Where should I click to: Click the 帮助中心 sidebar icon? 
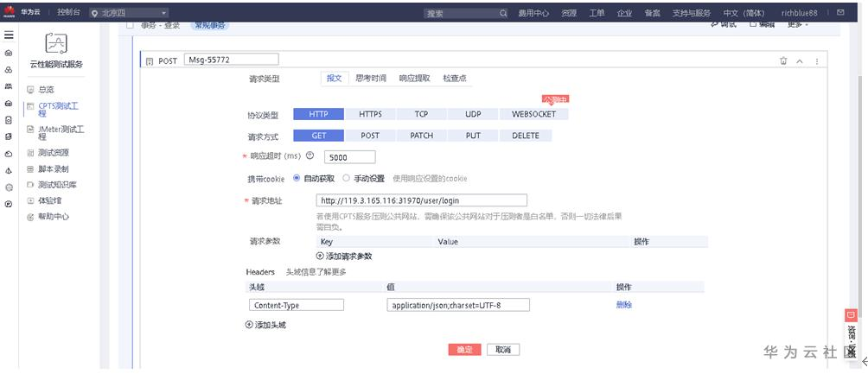[x=30, y=217]
